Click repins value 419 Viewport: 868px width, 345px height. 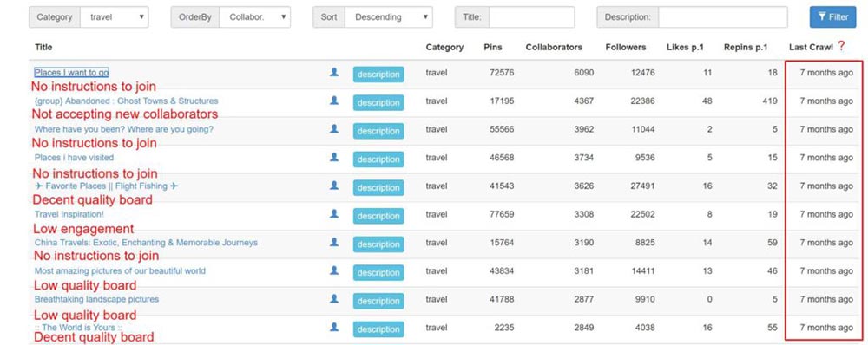(x=770, y=101)
